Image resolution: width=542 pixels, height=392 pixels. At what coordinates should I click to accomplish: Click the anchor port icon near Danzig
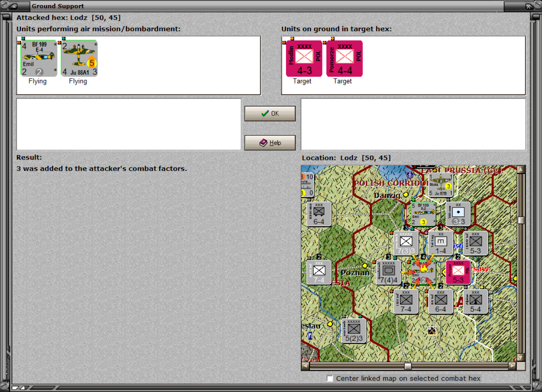click(409, 175)
